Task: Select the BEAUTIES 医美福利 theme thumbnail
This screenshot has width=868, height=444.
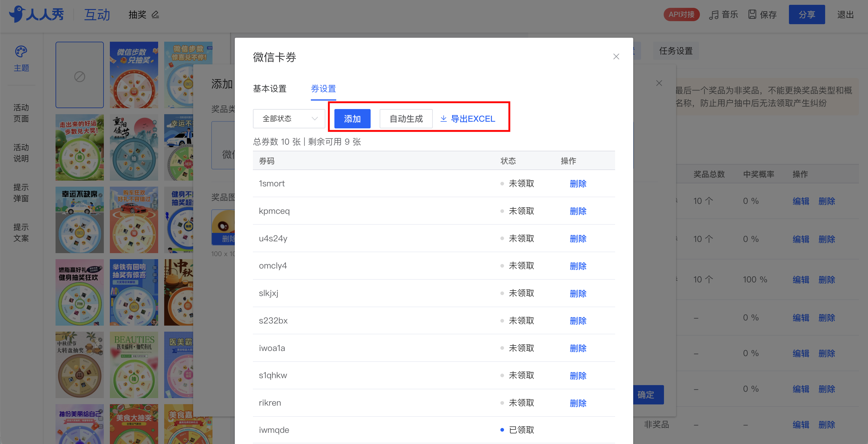Action: pos(134,365)
